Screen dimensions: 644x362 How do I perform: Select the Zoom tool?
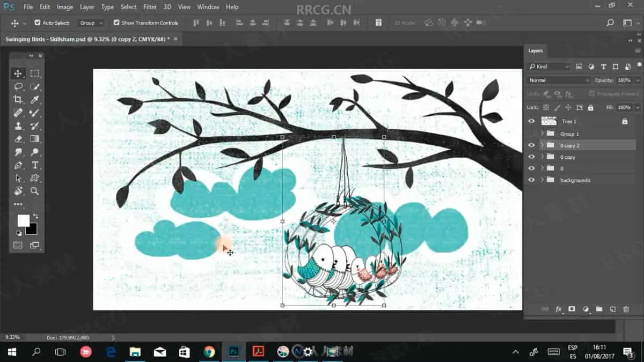35,191
